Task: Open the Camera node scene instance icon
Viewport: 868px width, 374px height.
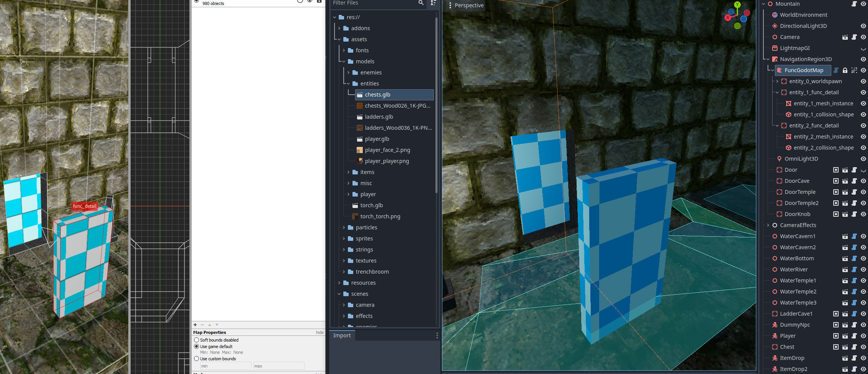Action: click(x=845, y=37)
